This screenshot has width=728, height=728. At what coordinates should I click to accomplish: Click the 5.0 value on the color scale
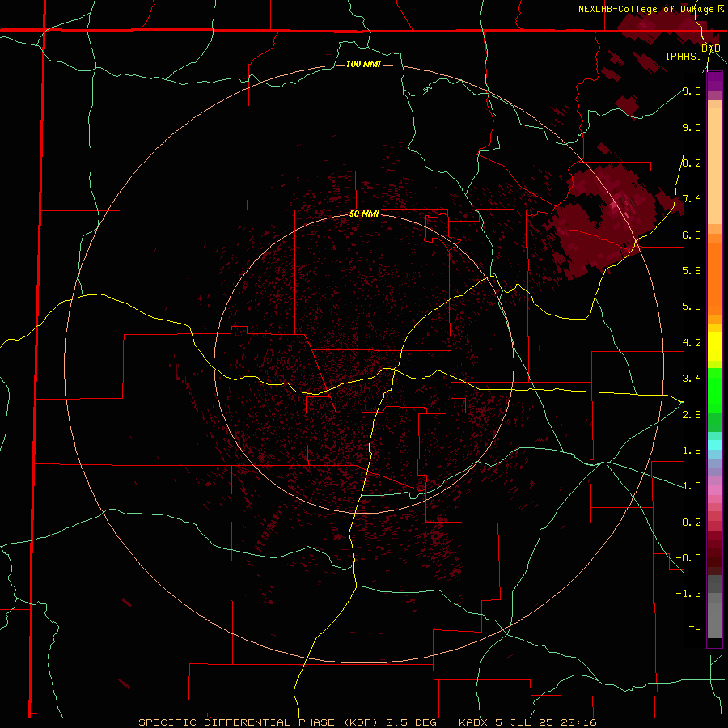point(692,307)
